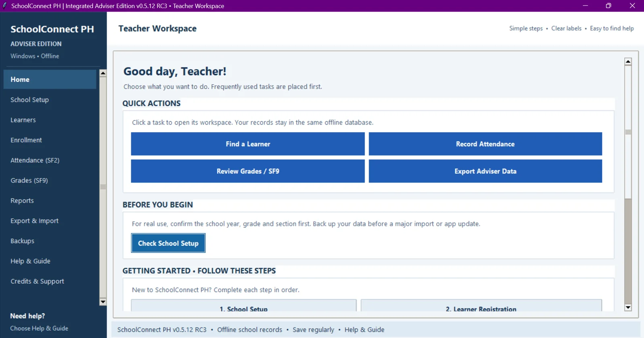Open step 1. School Setup

244,306
